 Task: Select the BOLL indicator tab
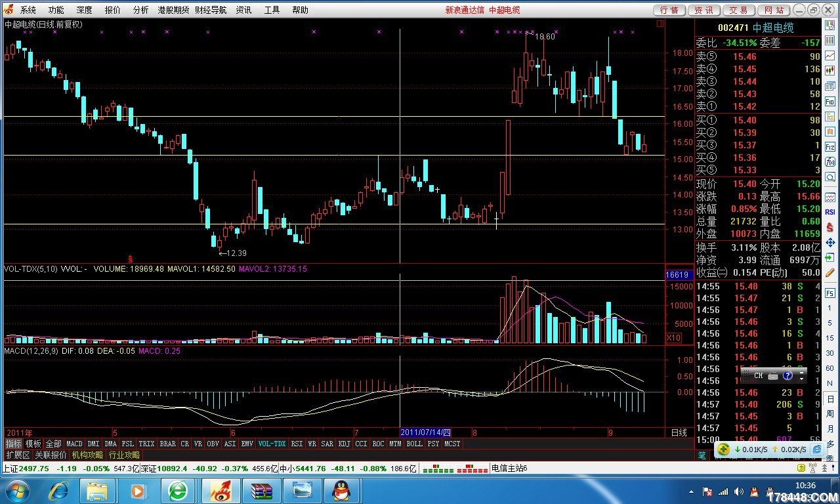click(x=415, y=444)
